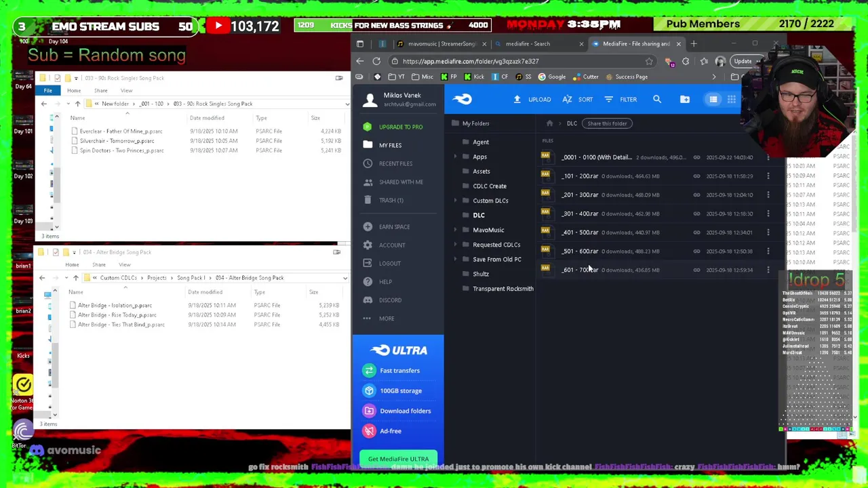Viewport: 868px width, 488px height.
Task: Open address dropdown in 90s Rock Singles window
Action: 347,104
